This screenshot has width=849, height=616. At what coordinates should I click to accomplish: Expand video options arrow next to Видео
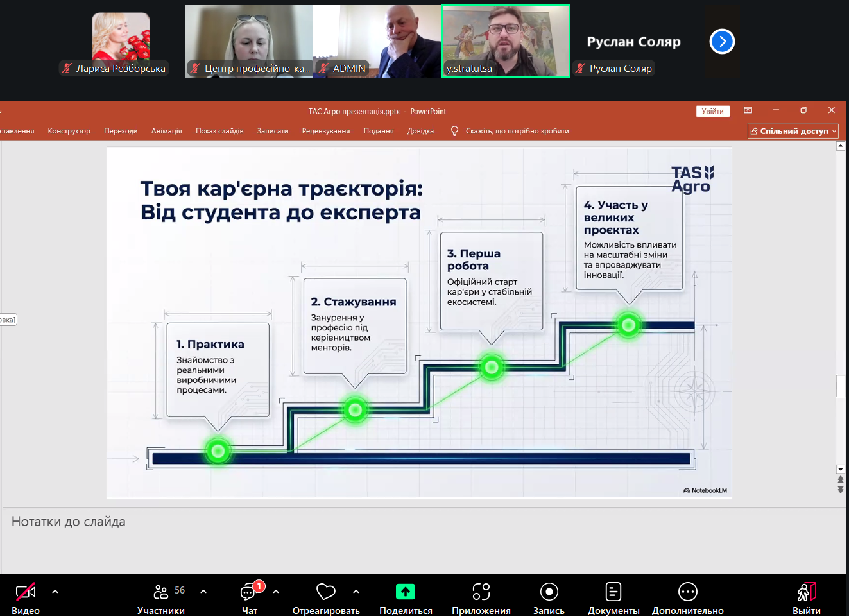(55, 592)
